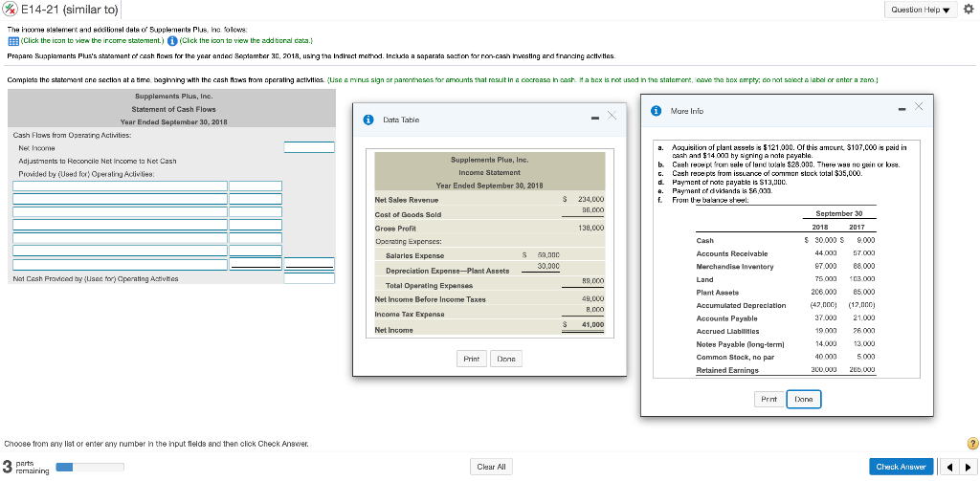Click the 'view the income statement' link text
This screenshot has height=481, width=980.
tap(92, 41)
